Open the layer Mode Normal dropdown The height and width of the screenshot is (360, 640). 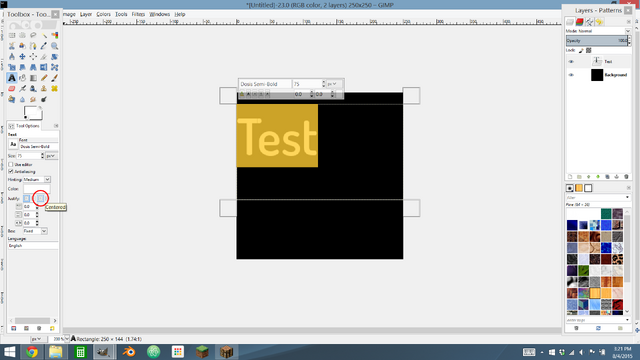click(x=598, y=31)
